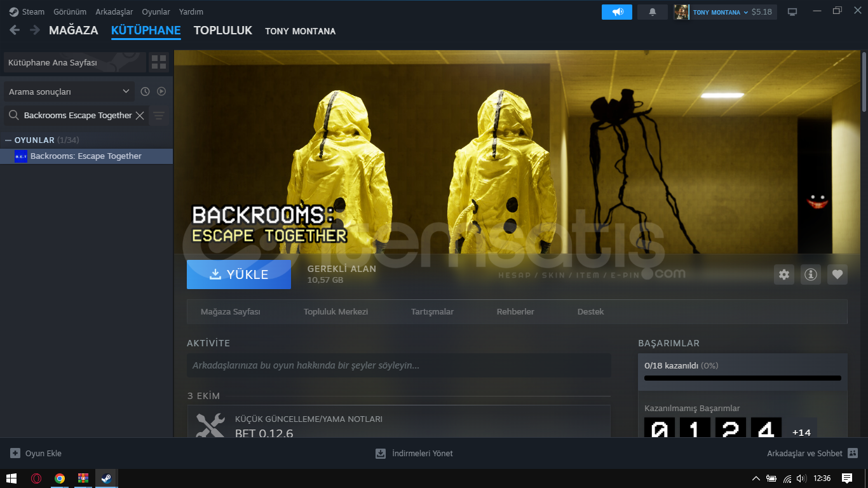Click the Tony Montana profile avatar

pos(681,12)
